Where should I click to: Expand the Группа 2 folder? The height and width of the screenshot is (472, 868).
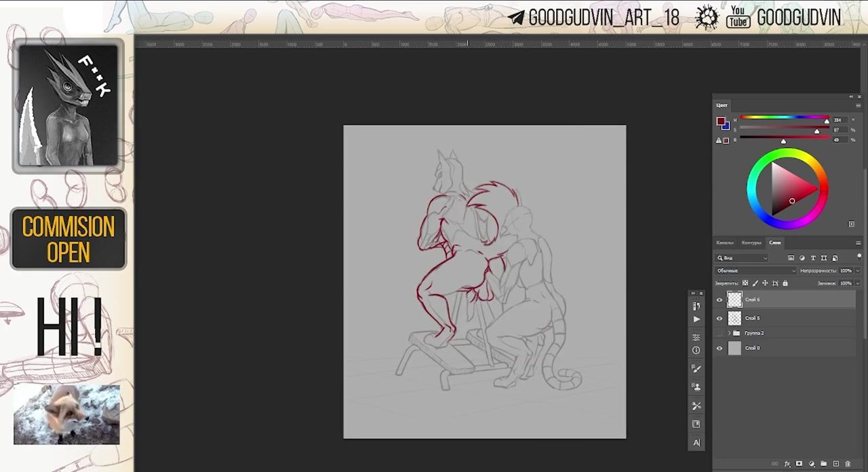729,333
